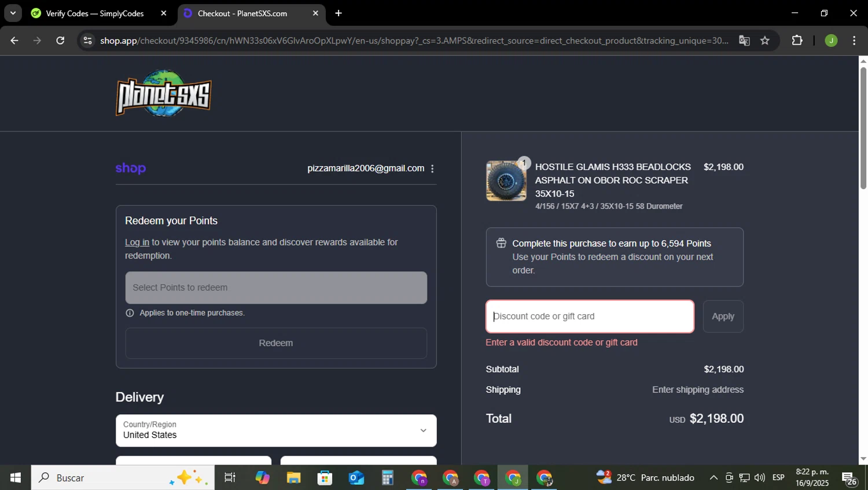Open the translate page icon
Screen dimensions: 868x490
[744, 40]
